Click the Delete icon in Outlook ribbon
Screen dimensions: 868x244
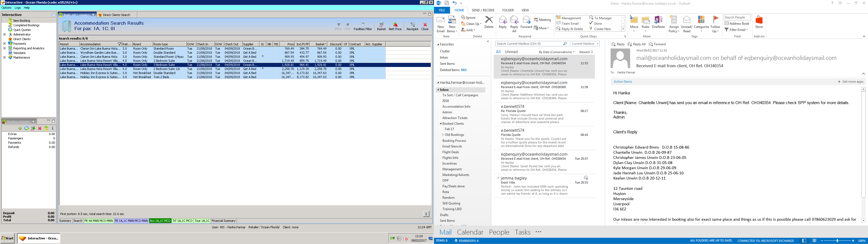489,22
